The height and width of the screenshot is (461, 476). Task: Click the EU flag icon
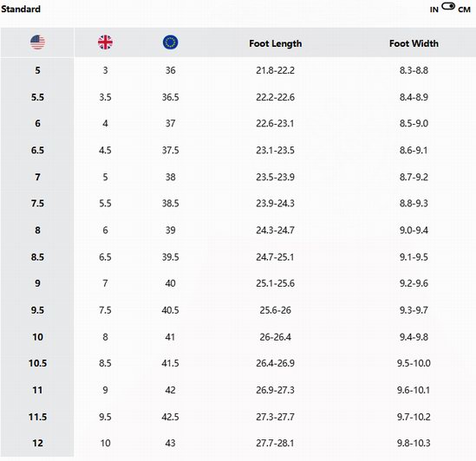[170, 42]
